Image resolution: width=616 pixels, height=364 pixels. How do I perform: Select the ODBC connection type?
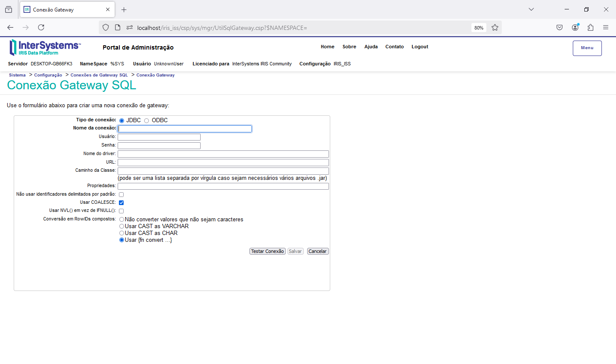coord(147,121)
